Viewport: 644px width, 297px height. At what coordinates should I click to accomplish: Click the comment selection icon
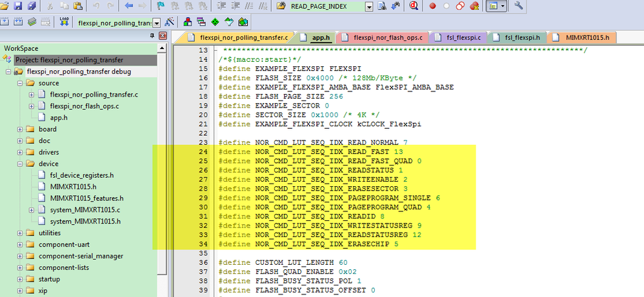(249, 6)
